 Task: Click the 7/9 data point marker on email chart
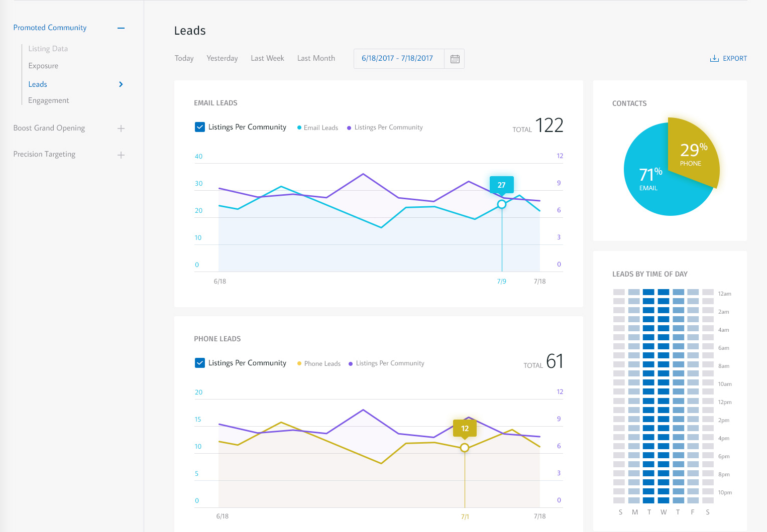click(x=501, y=204)
